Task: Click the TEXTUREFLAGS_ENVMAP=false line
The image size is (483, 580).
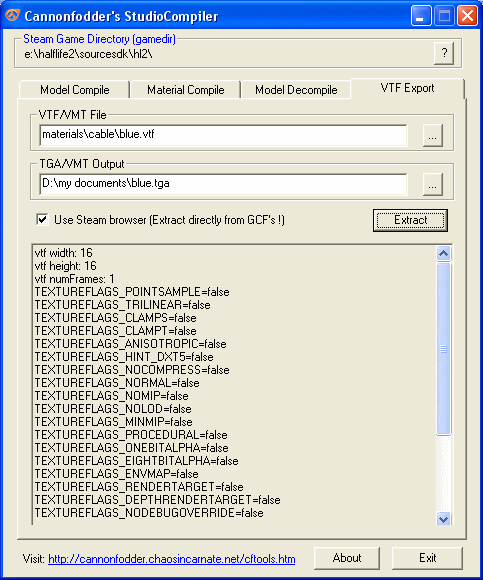Action: pyautogui.click(x=116, y=474)
